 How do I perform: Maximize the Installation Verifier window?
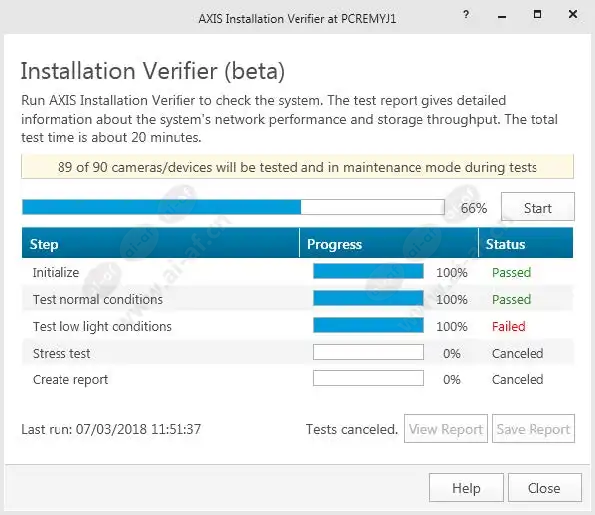(x=537, y=14)
